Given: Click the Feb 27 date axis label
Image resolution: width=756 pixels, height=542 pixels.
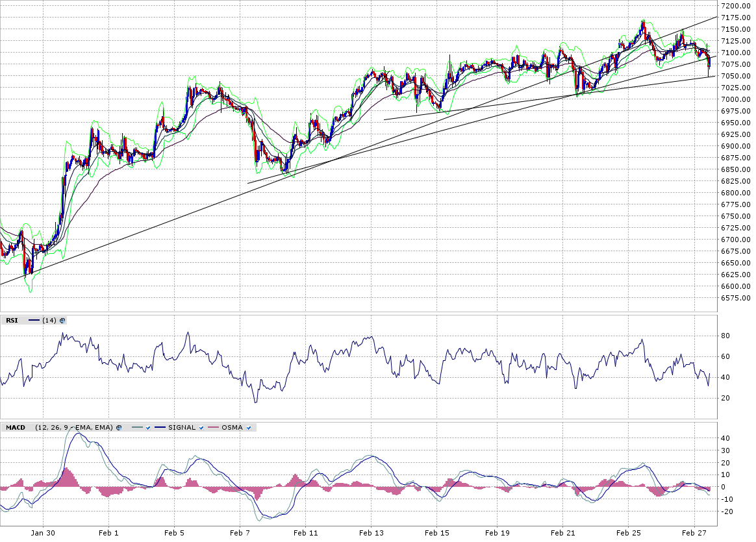Looking at the screenshot, I should point(694,532).
